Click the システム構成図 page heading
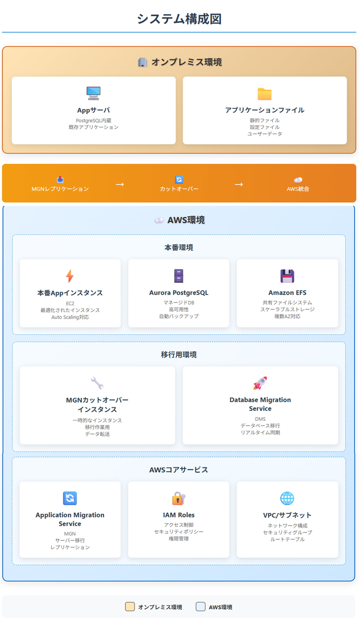This screenshot has height=621, width=364. pyautogui.click(x=179, y=19)
